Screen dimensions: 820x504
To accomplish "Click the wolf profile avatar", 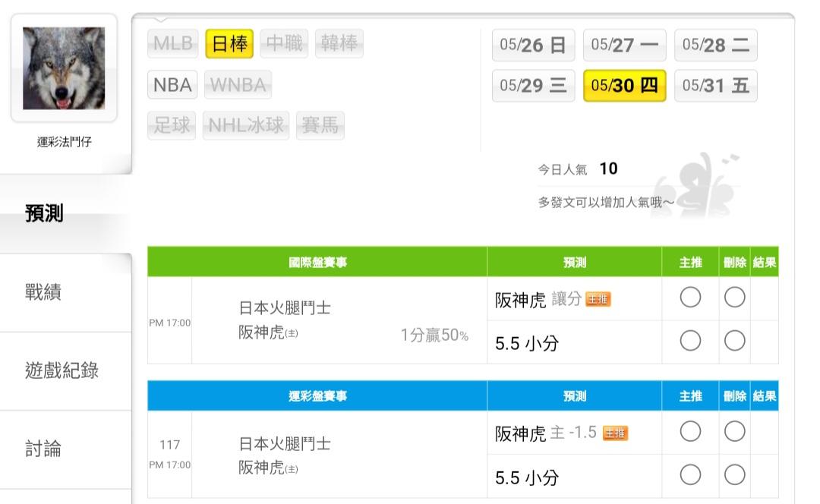I will coord(64,68).
